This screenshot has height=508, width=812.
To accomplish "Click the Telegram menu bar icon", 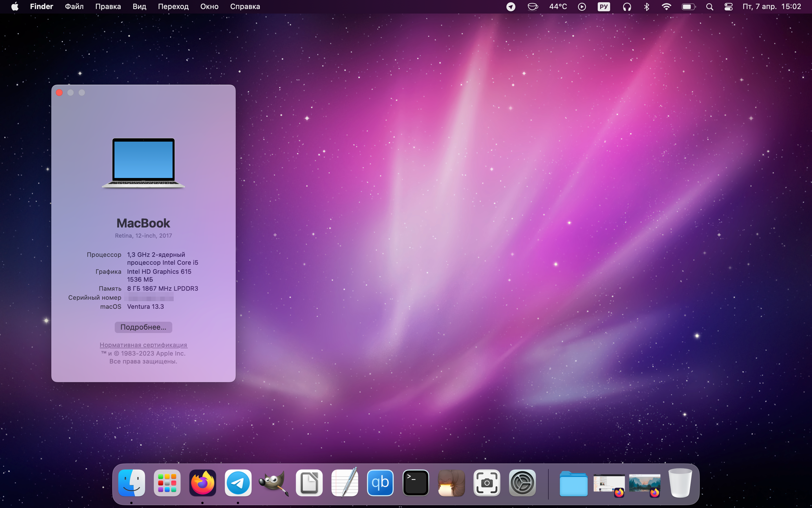I will pyautogui.click(x=511, y=7).
